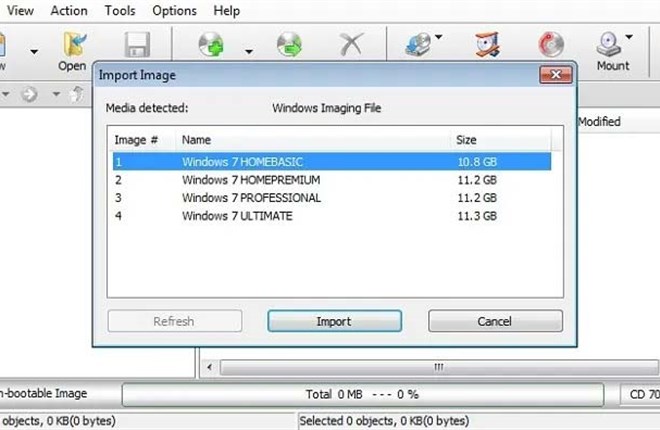Open the Options menu
Image resolution: width=660 pixels, height=430 pixels.
pos(174,11)
